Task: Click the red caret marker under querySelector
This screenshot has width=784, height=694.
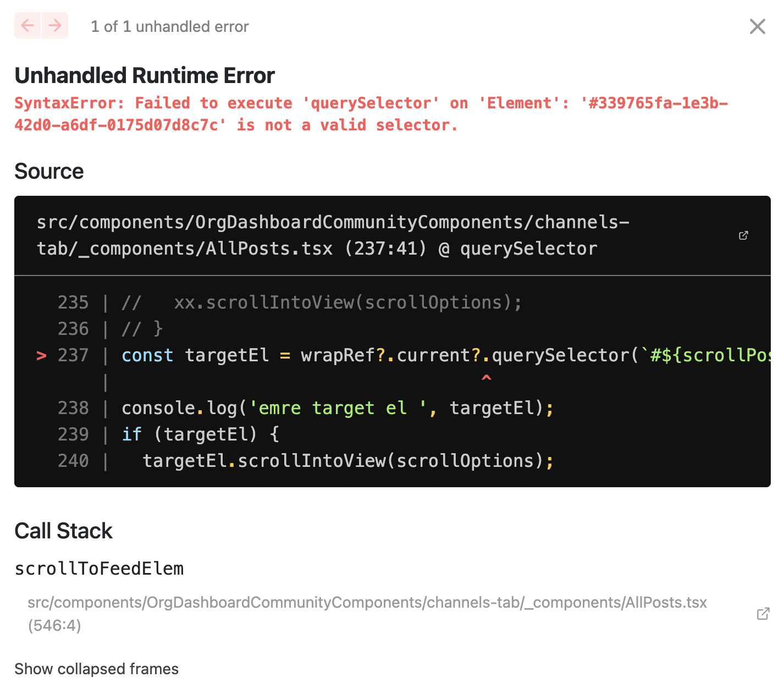Action: (x=486, y=378)
